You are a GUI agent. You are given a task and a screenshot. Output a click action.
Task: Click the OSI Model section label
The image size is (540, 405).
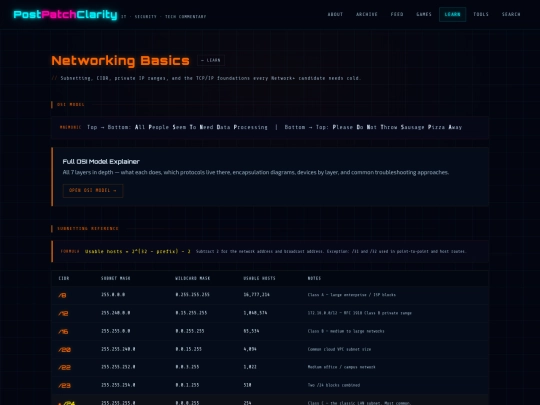point(71,104)
